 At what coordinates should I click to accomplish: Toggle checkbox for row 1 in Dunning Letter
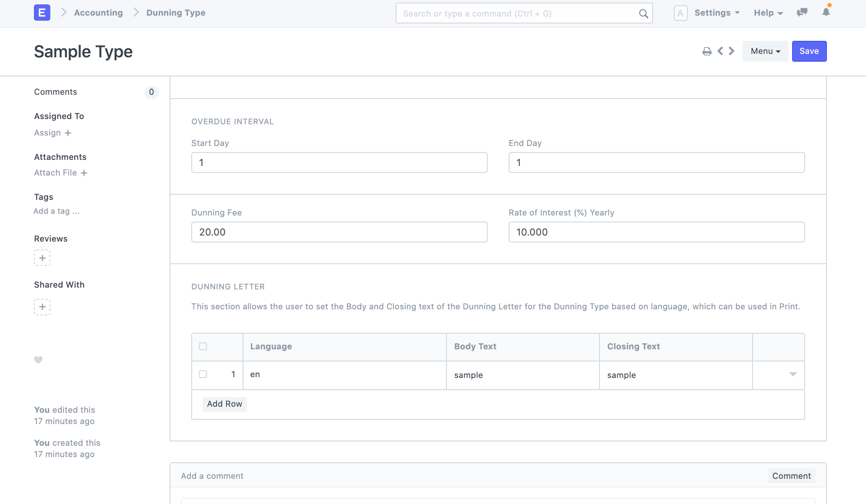203,373
